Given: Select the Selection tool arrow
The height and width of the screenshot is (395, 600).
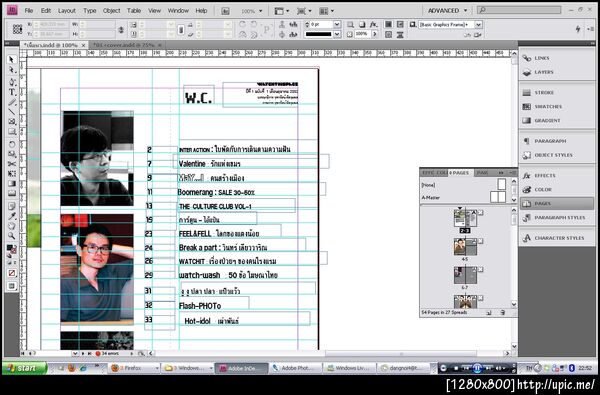Looking at the screenshot, I should point(11,60).
